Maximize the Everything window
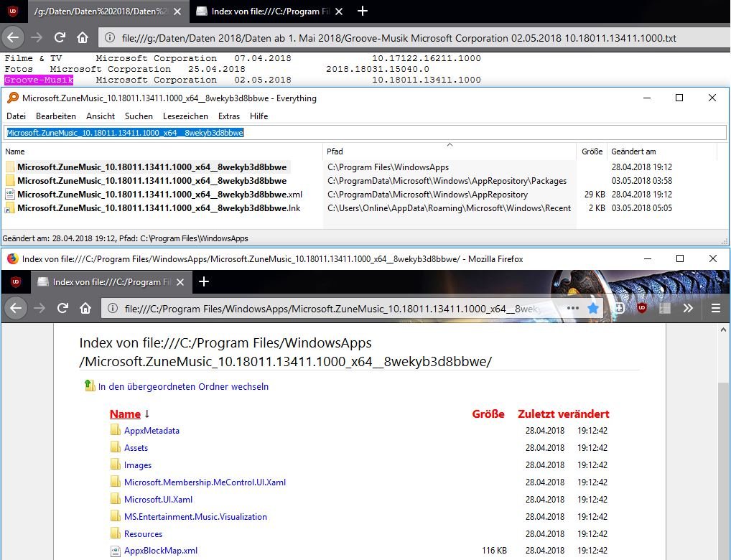731x560 pixels. point(679,98)
